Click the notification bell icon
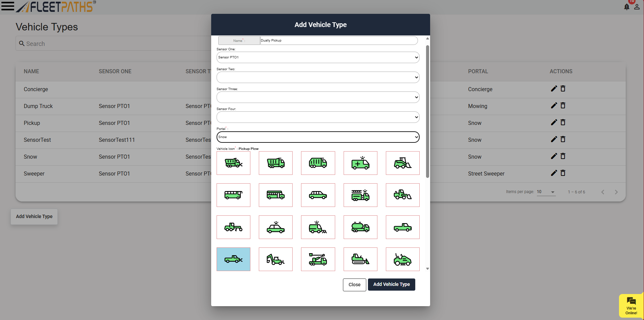 point(626,7)
